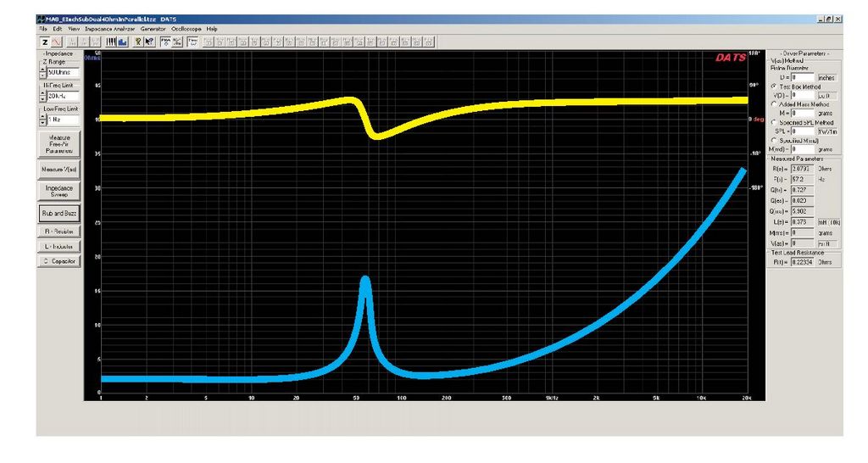Click the black vertical bars toolbar icon
868x463 pixels.
tap(111, 42)
